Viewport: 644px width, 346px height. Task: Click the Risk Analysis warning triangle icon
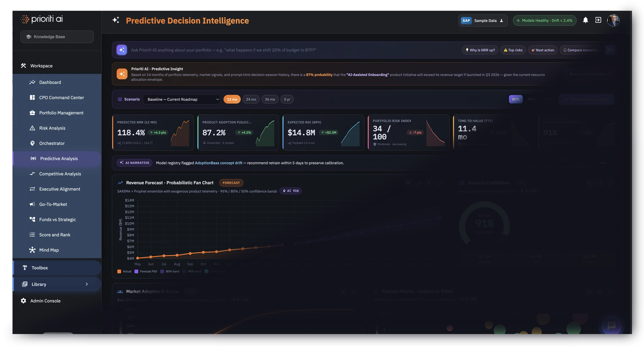point(32,128)
